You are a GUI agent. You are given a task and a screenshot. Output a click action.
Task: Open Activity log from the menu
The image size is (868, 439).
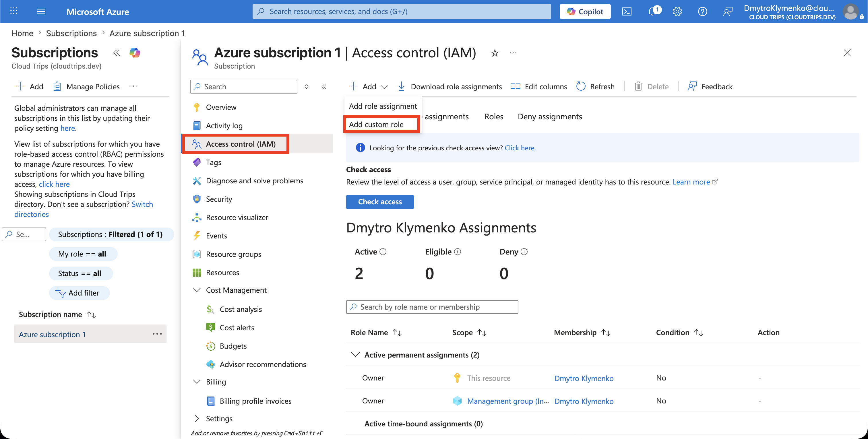(224, 126)
